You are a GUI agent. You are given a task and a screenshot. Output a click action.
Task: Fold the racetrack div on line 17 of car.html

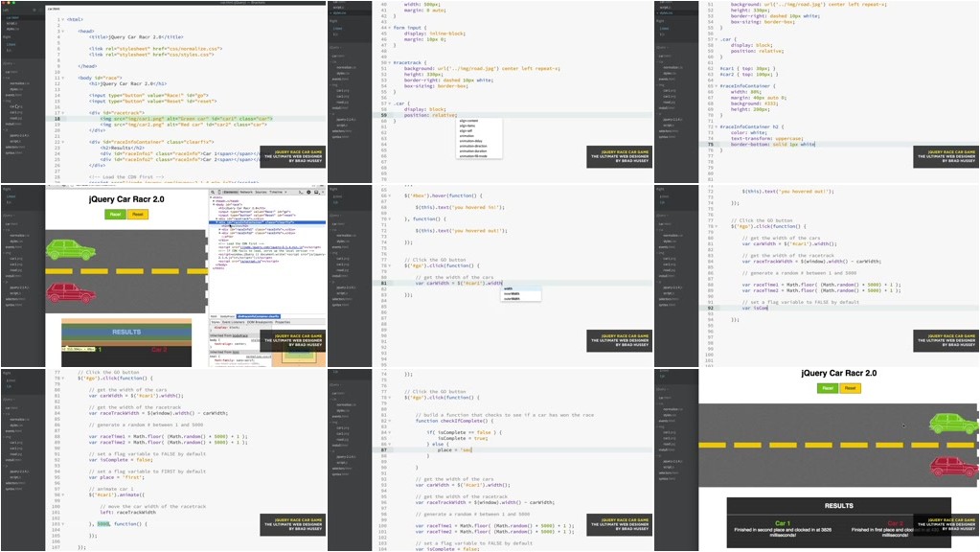coord(62,112)
